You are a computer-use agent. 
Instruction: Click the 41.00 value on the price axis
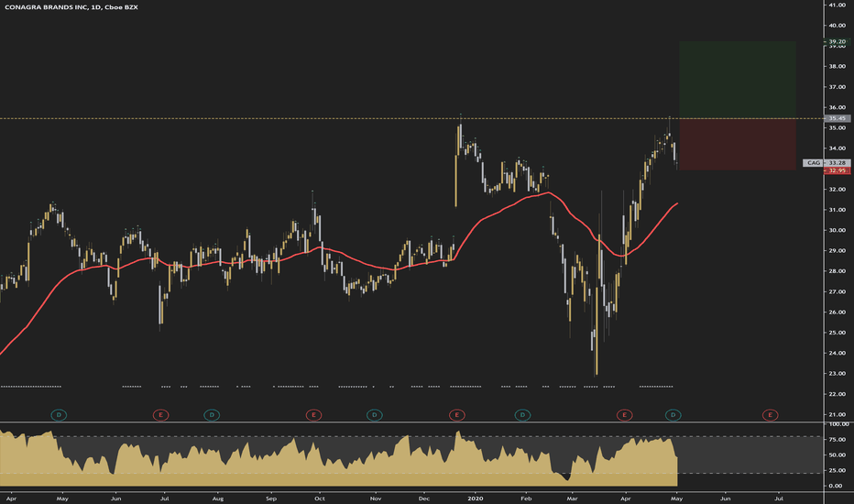coord(838,5)
